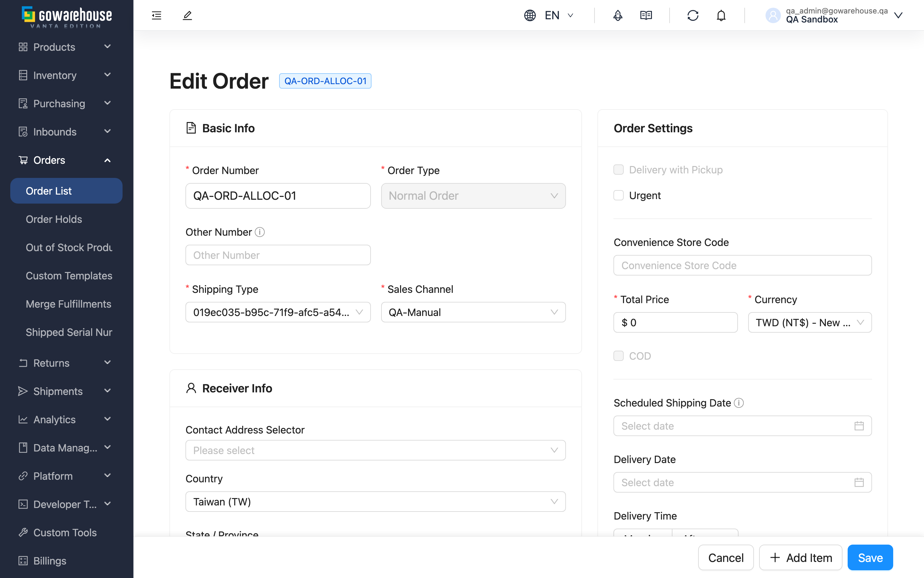Click the Orders cart icon
The width and height of the screenshot is (924, 578).
coord(23,160)
